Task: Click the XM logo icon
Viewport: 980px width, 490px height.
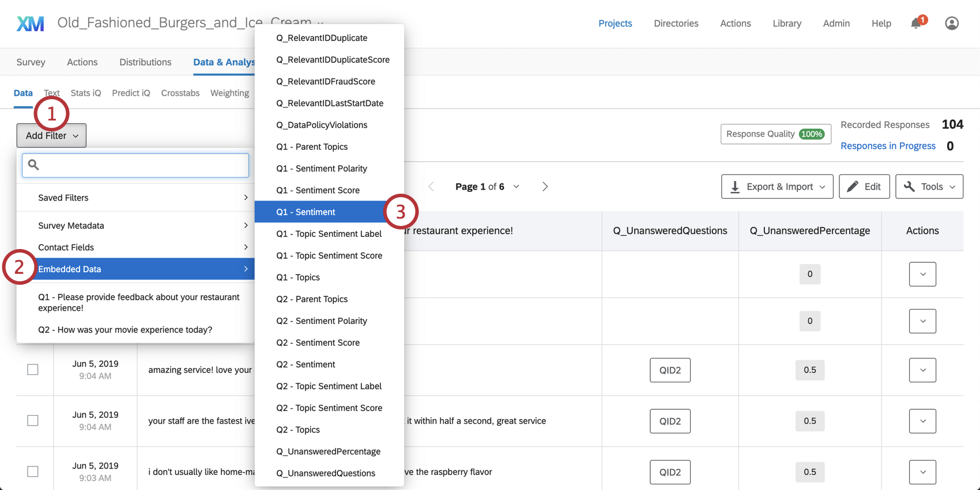Action: pyautogui.click(x=31, y=24)
